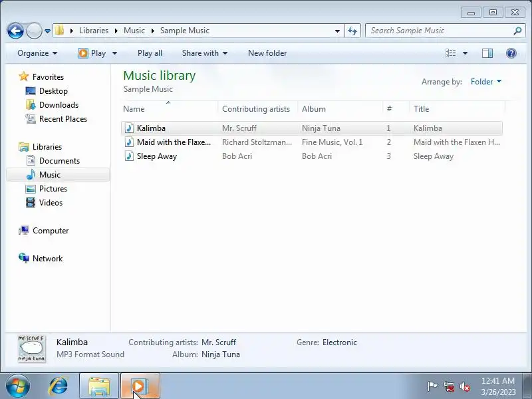The width and height of the screenshot is (532, 399).
Task: Toggle the preview pane
Action: pos(487,53)
